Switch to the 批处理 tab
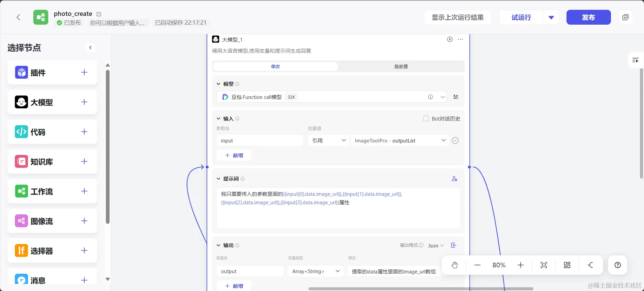The height and width of the screenshot is (291, 644). pos(401,67)
